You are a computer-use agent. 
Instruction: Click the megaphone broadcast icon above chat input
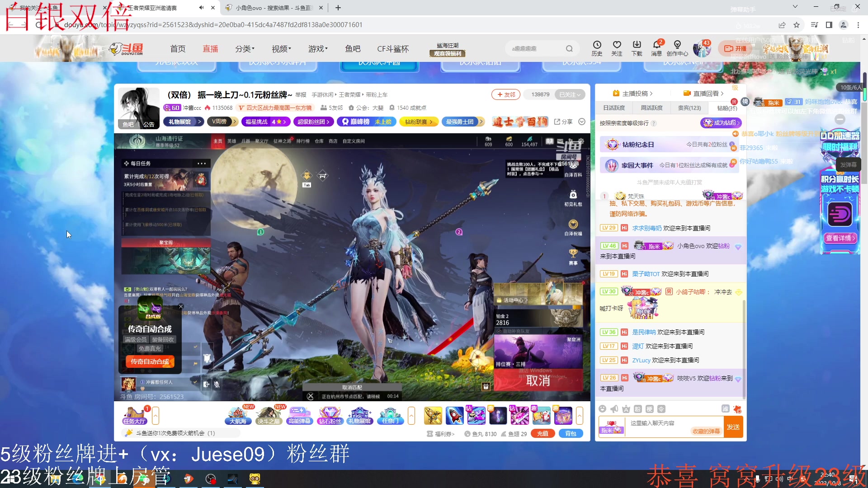tap(614, 408)
